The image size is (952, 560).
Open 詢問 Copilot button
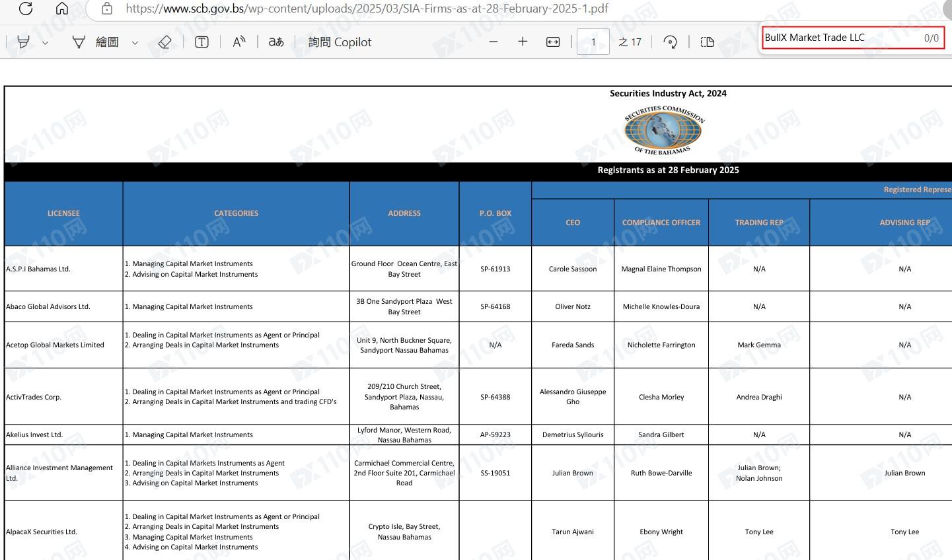click(x=340, y=42)
